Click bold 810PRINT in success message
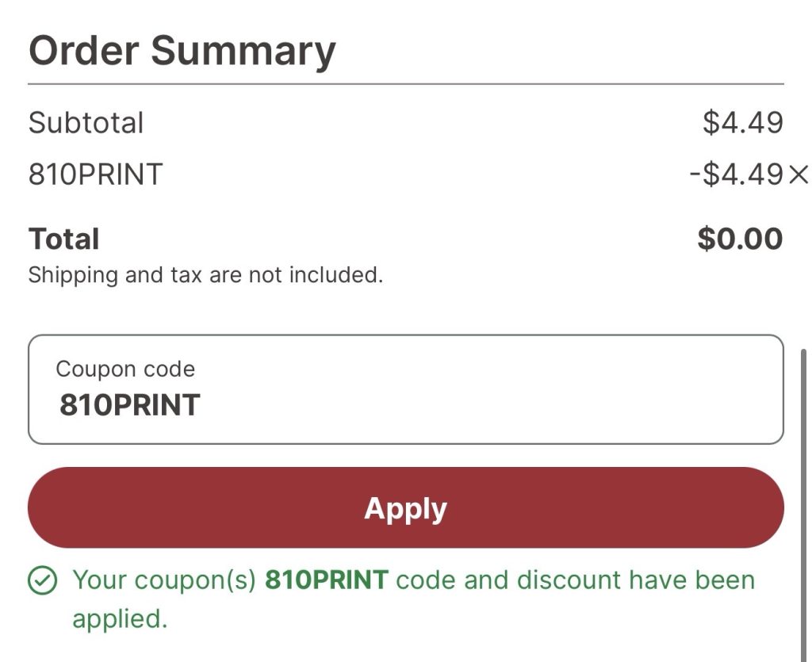Image resolution: width=812 pixels, height=662 pixels. pos(326,580)
